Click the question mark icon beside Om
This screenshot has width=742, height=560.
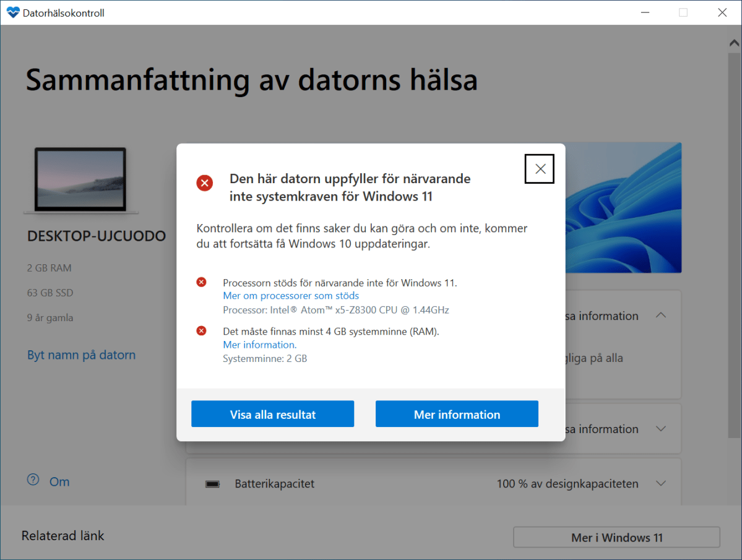coord(33,481)
